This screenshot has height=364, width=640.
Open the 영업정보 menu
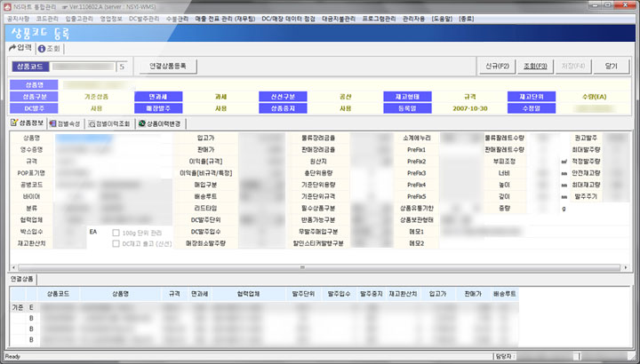111,19
